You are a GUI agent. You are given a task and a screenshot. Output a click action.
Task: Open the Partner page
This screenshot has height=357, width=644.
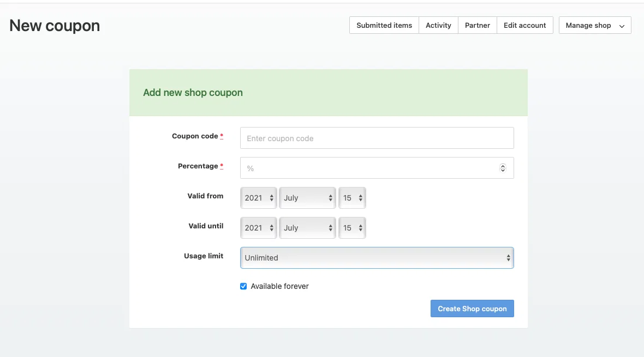[x=477, y=26]
